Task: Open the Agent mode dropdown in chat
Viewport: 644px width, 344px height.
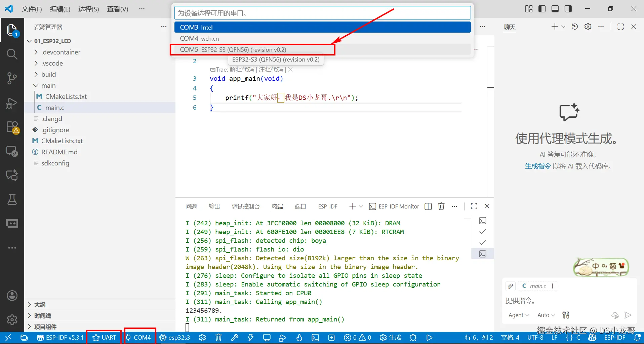Action: click(519, 315)
